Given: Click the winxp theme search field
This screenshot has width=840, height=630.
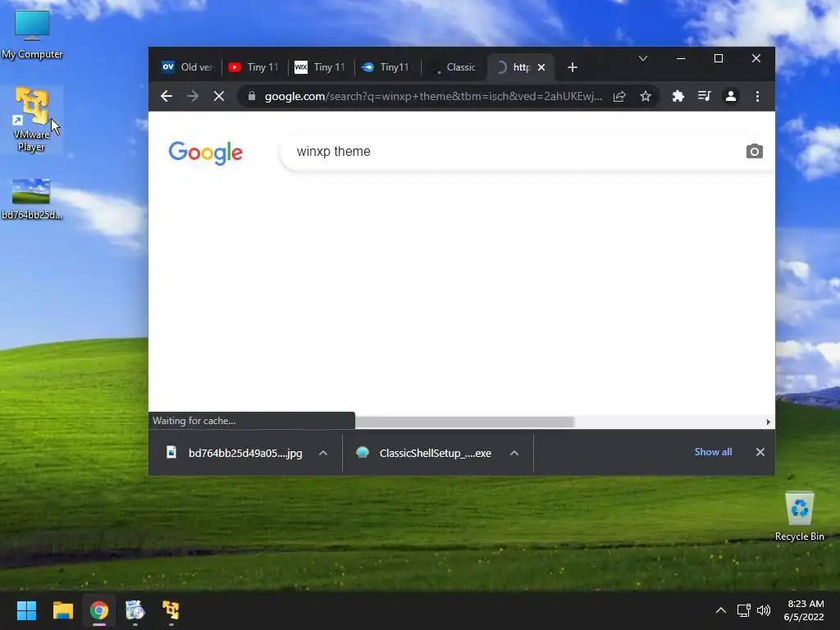Looking at the screenshot, I should coord(514,152).
